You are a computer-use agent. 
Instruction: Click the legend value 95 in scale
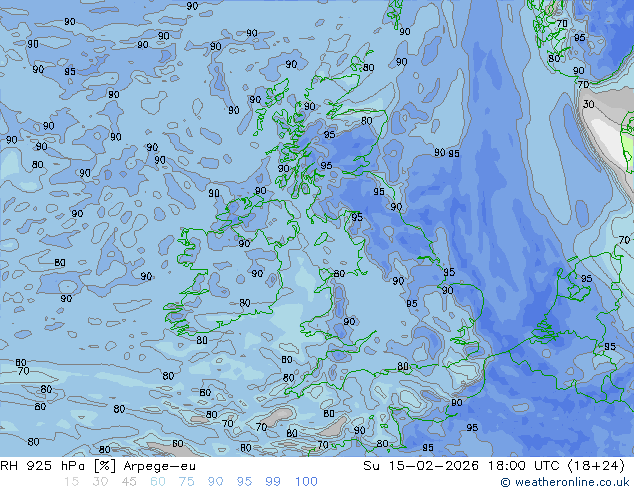[244, 482]
